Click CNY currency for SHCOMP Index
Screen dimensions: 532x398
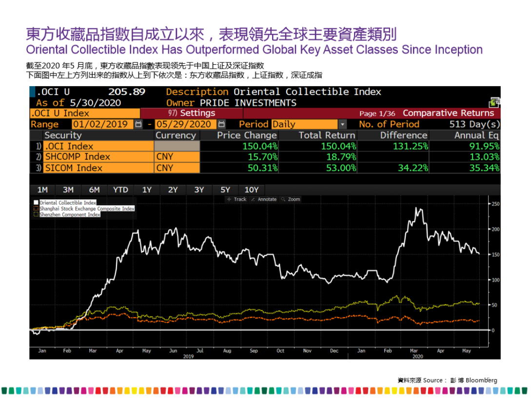177,157
